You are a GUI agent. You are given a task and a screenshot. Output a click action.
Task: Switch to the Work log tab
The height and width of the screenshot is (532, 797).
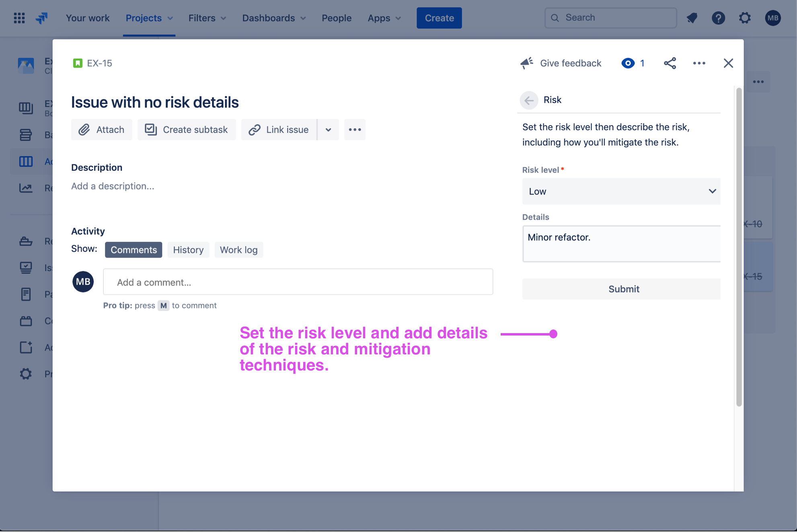pyautogui.click(x=238, y=250)
